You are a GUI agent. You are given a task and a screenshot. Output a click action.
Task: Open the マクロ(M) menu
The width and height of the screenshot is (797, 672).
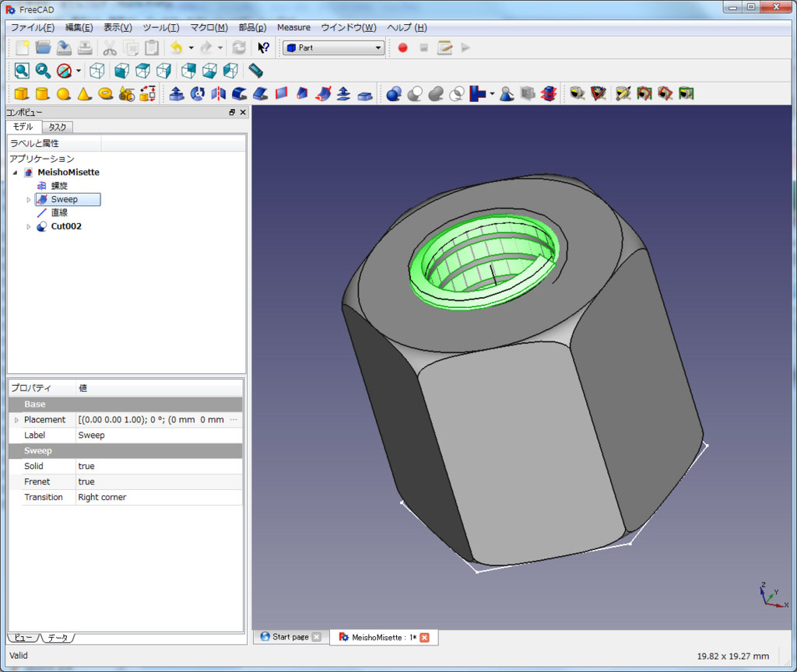click(x=209, y=27)
